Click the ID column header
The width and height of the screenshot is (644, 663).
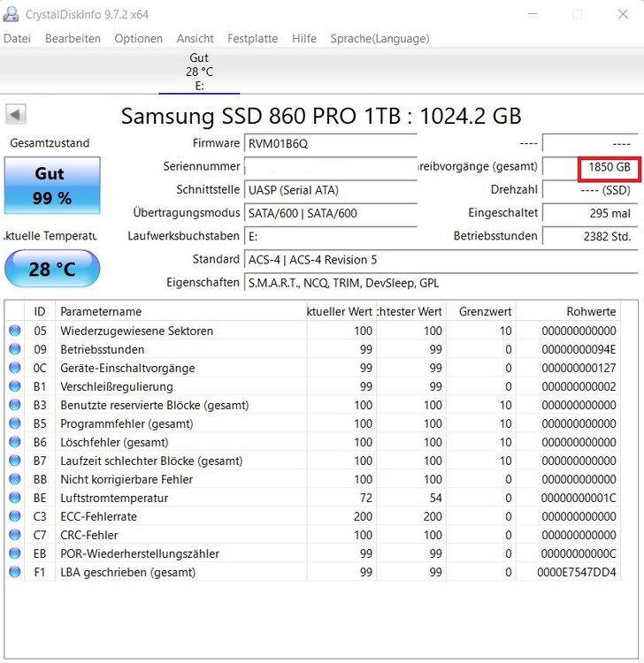coord(40,312)
